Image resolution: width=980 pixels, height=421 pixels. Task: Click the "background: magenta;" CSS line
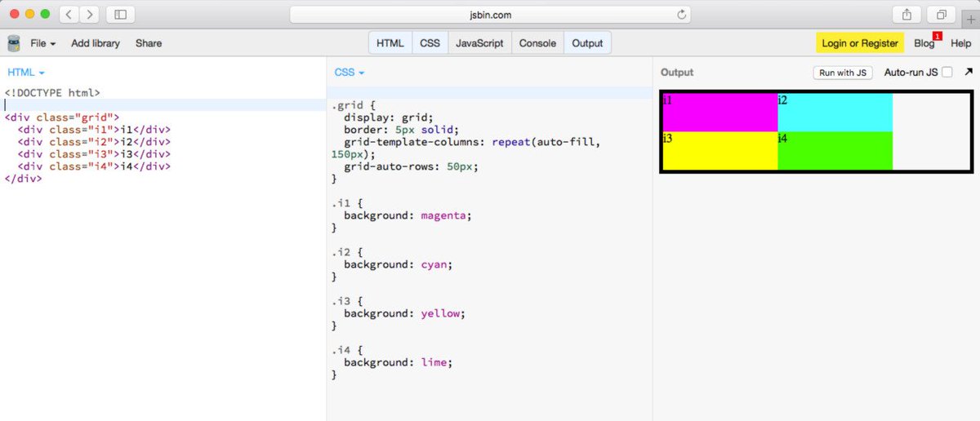point(408,215)
